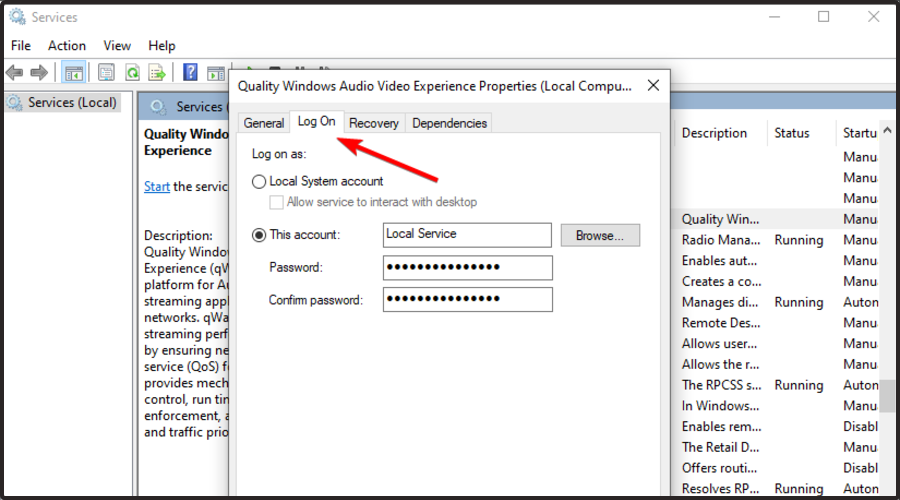900x500 pixels.
Task: Click the scrollbar up arrow in services list
Action: 887,131
